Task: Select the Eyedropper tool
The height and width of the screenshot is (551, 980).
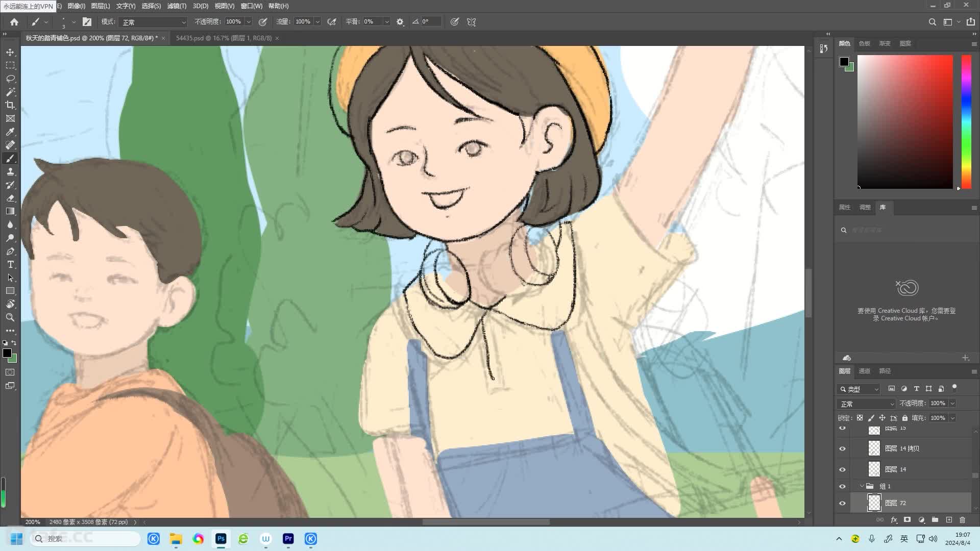Action: tap(10, 132)
